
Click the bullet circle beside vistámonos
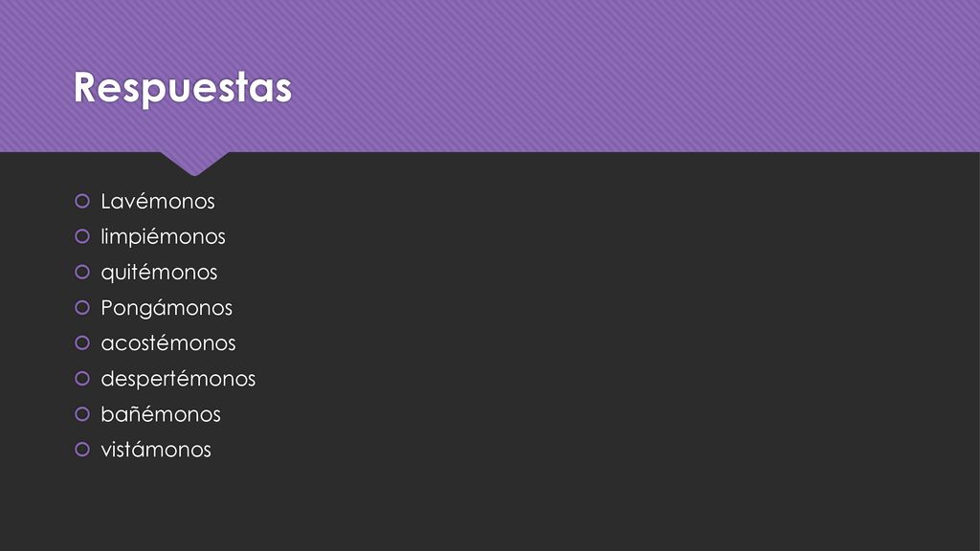[82, 450]
